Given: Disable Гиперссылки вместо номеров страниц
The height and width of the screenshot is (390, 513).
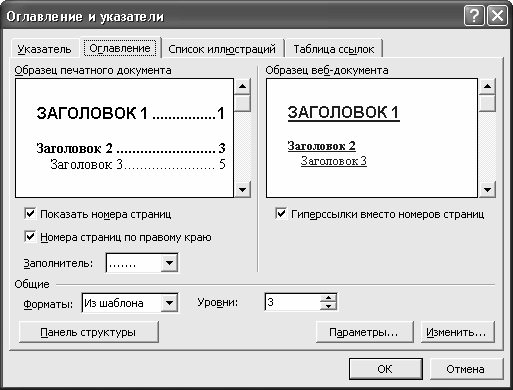Looking at the screenshot, I should point(281,214).
